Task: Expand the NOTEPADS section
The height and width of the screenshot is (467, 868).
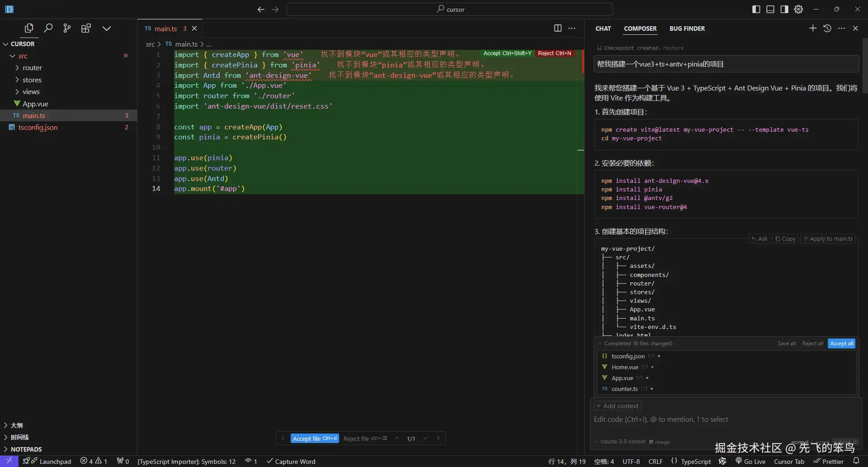Action: (x=26, y=449)
